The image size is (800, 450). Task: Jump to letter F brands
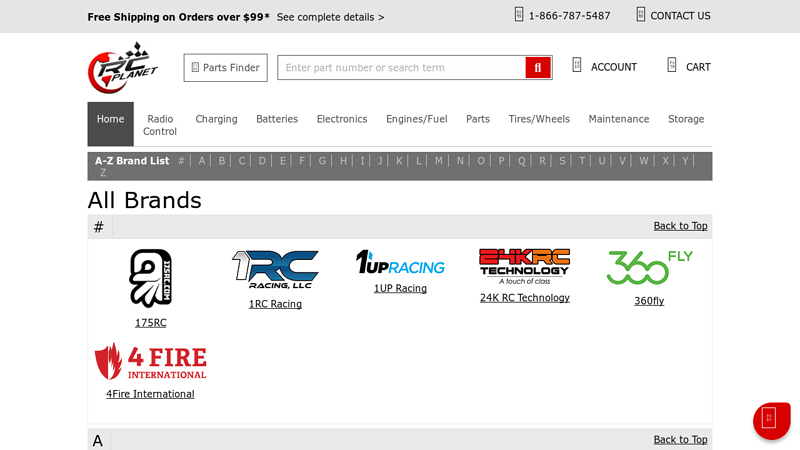pos(302,161)
